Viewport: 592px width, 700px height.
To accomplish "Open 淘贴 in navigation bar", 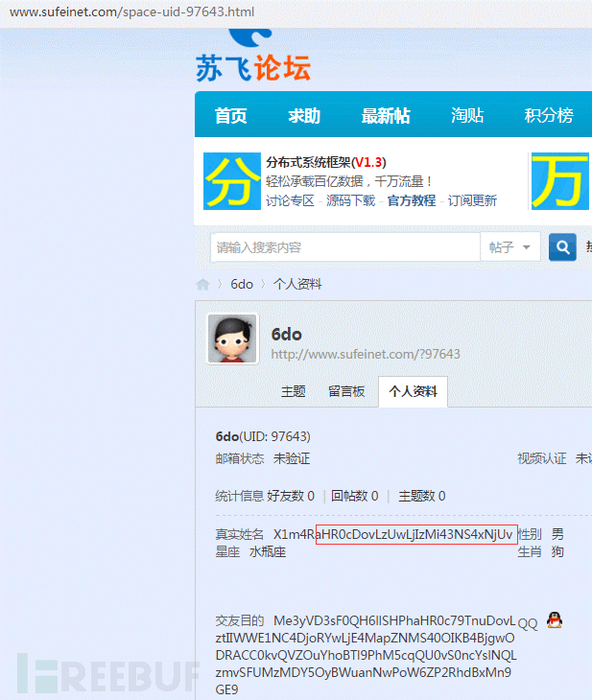I will point(467,116).
